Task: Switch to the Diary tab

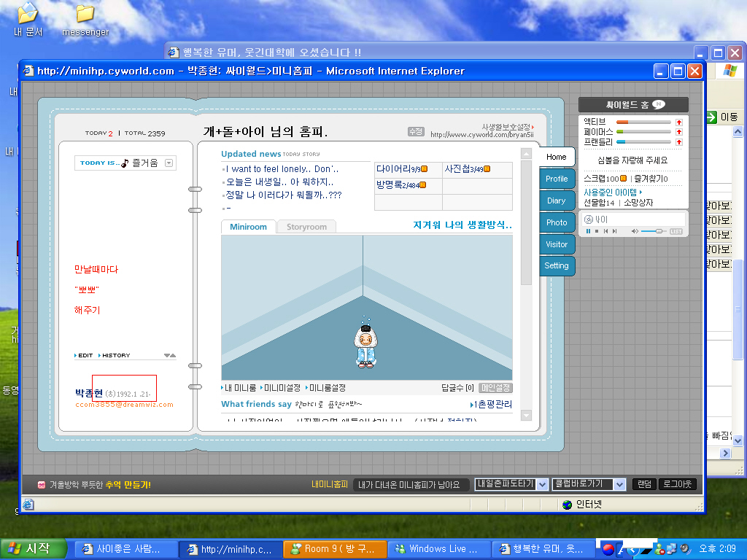Action: tap(557, 201)
